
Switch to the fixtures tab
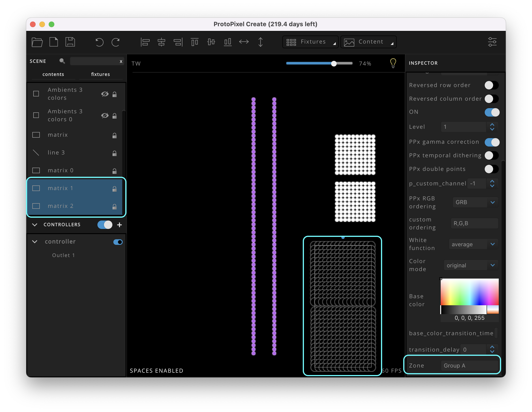click(x=100, y=74)
